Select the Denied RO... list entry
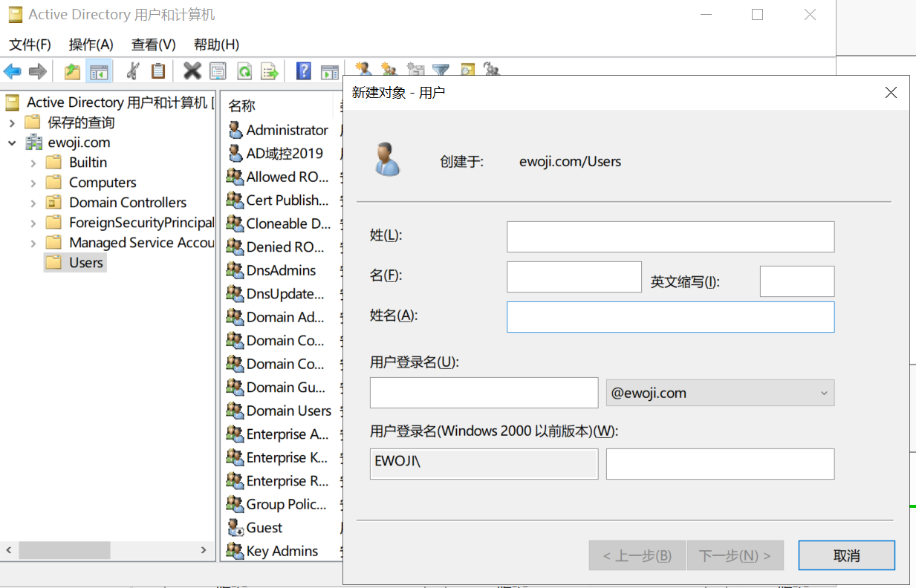 click(275, 247)
